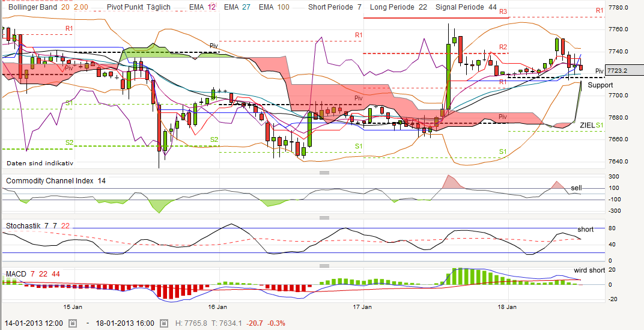Click the grip handle above MACD panel

point(324,266)
